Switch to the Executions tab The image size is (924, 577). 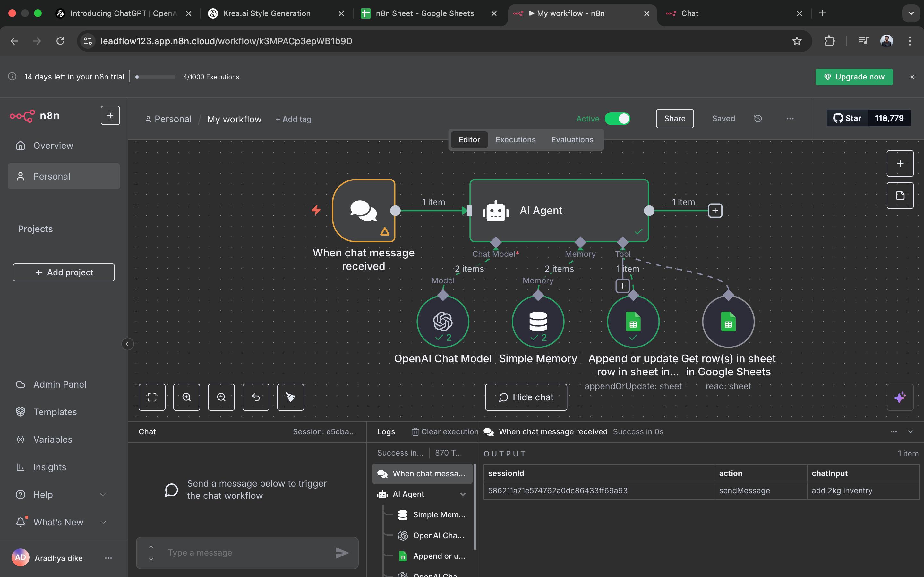click(x=515, y=140)
